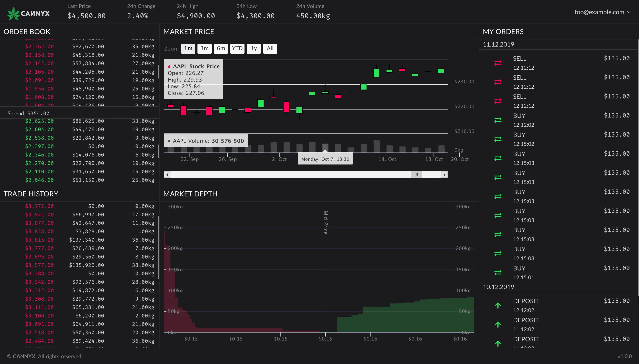
Task: Click the Oct 7 green candlestick
Action: [x=325, y=92]
